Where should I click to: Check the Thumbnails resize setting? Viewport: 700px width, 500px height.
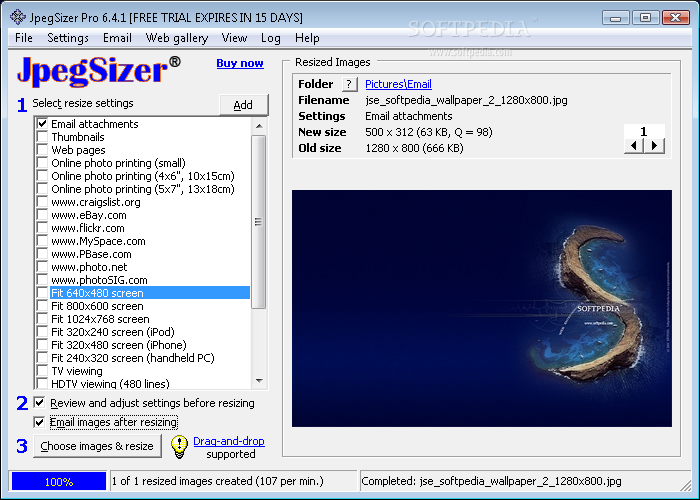pyautogui.click(x=42, y=136)
